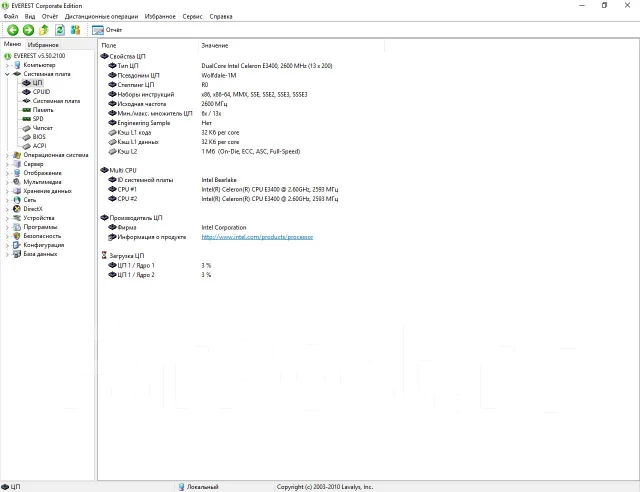Viewport: 640px width, 492px height.
Task: Select the Память memory icon
Action: coord(26,110)
